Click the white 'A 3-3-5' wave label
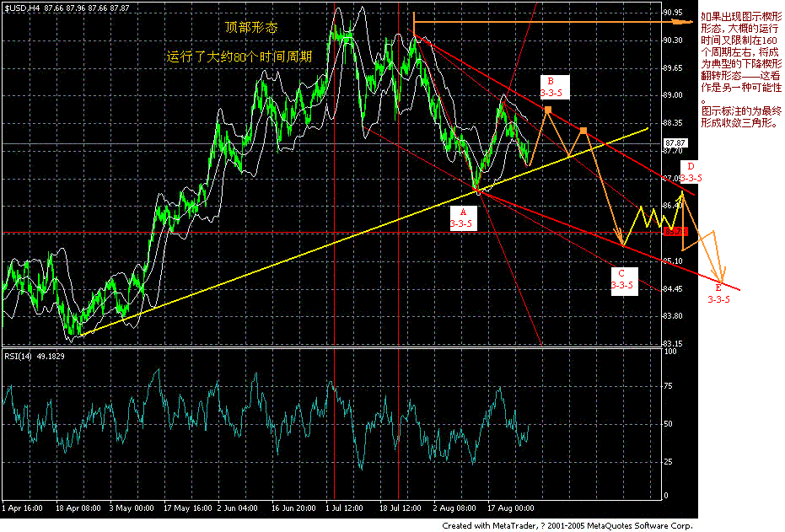Viewport: 785px width, 532px height. coord(463,218)
